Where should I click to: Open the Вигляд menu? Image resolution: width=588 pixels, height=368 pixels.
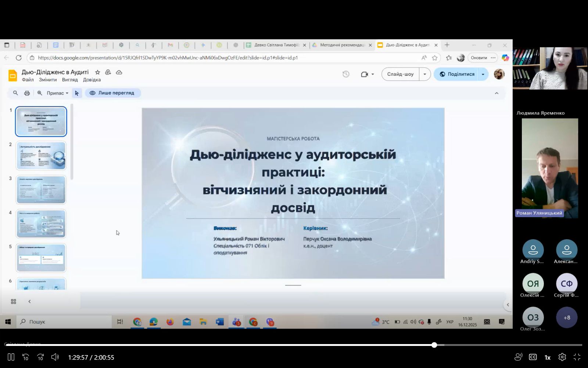point(70,80)
